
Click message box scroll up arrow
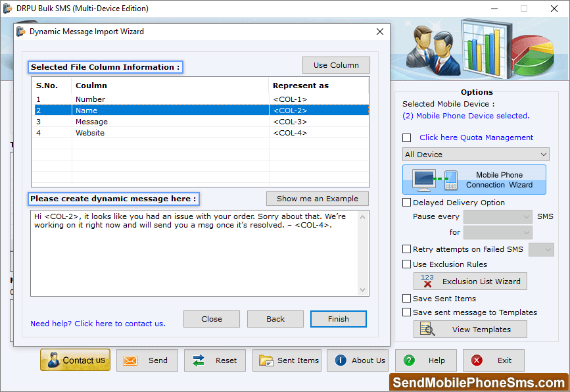click(x=362, y=217)
